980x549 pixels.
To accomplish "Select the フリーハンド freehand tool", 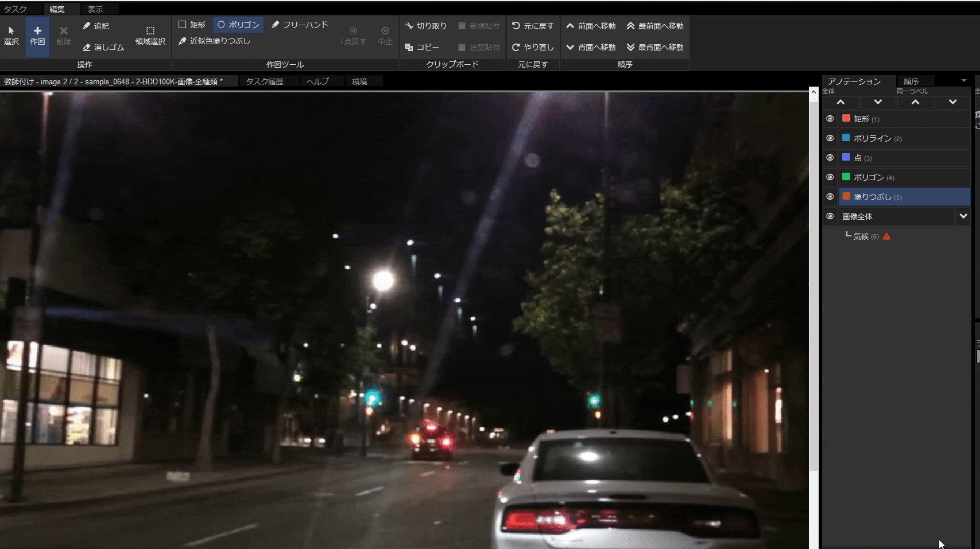I will click(300, 25).
